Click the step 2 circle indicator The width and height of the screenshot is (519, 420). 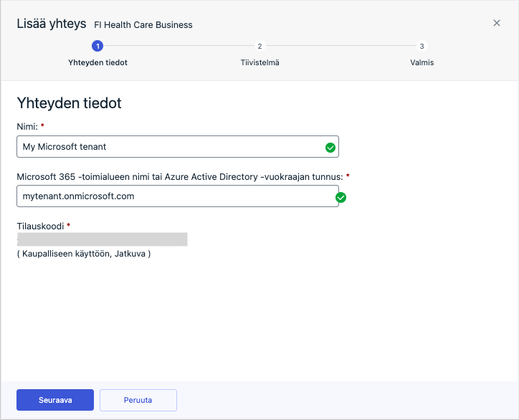point(259,46)
